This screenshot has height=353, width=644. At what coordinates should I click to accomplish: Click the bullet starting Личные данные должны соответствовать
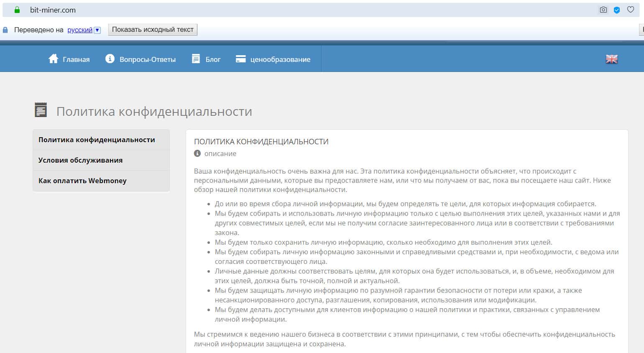point(414,276)
